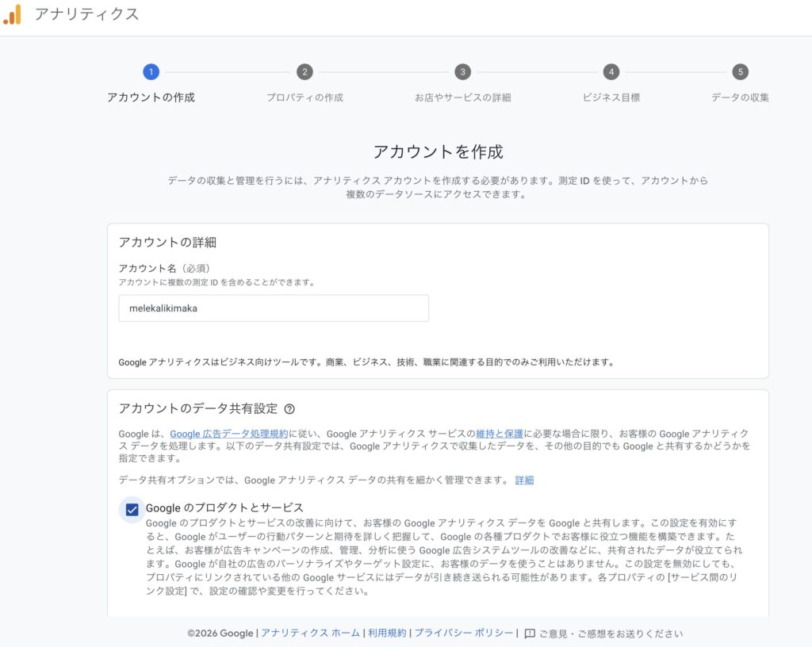Open the Google 広告データ処理規約 link

point(229,434)
